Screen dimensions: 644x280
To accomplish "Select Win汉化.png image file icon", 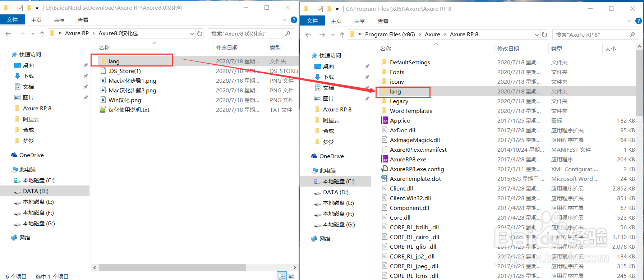I will pyautogui.click(x=103, y=100).
